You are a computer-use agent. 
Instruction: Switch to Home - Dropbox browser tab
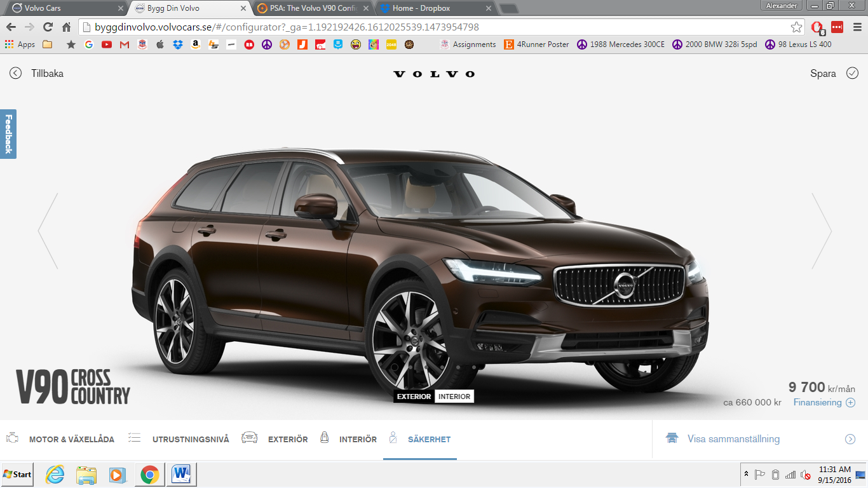[x=435, y=8]
